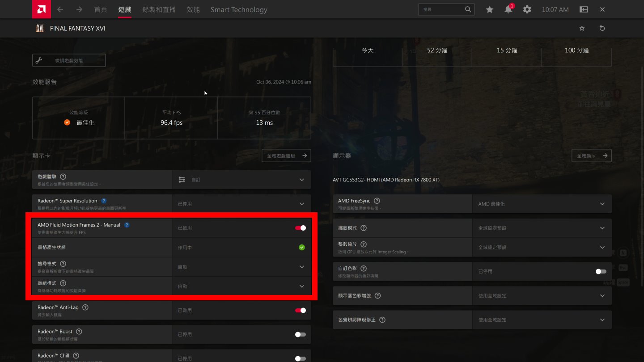This screenshot has height=362, width=644.
Task: Click the Oct 06, 2024 report timestamp
Action: tap(284, 82)
